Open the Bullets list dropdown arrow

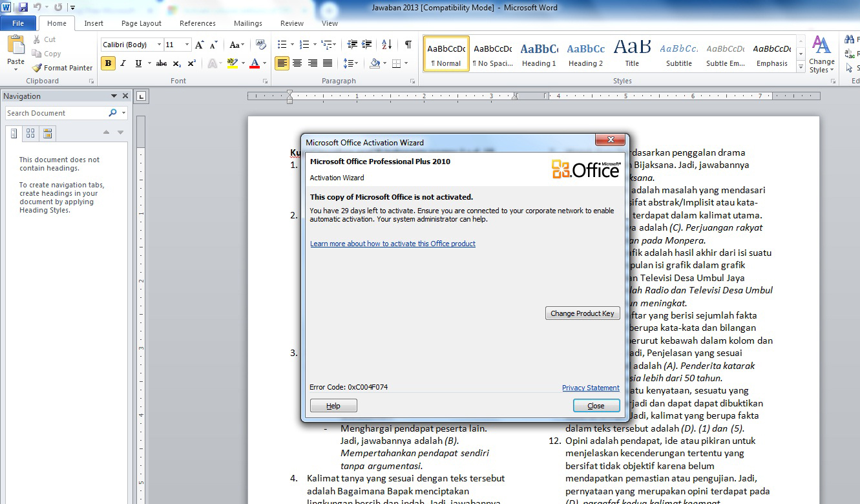tap(293, 45)
